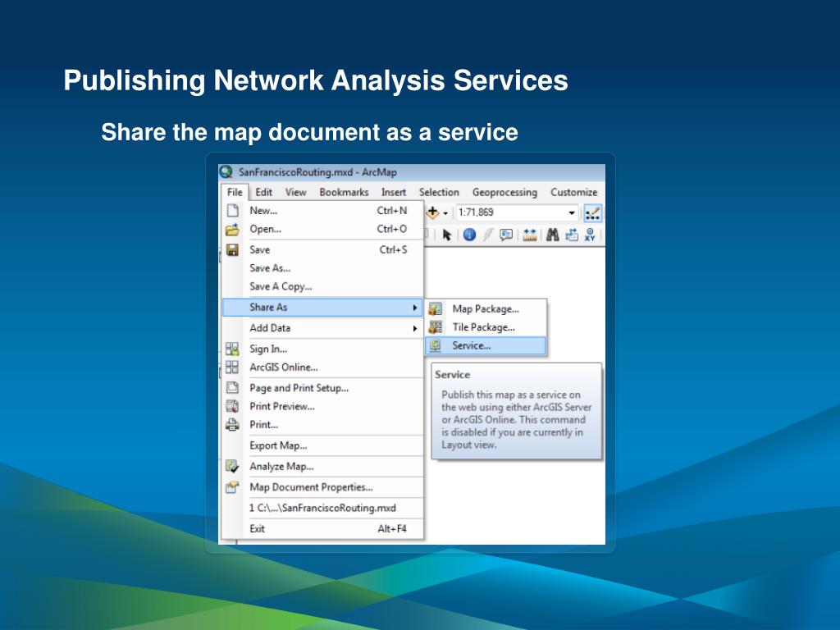The image size is (840, 630).
Task: Click the Analyze Map checkmark icon
Action: (232, 466)
